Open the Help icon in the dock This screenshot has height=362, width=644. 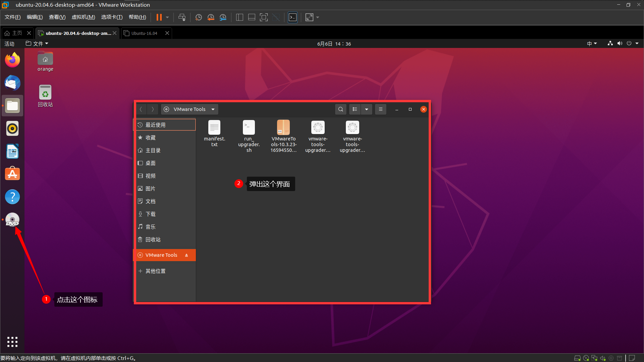tap(12, 197)
